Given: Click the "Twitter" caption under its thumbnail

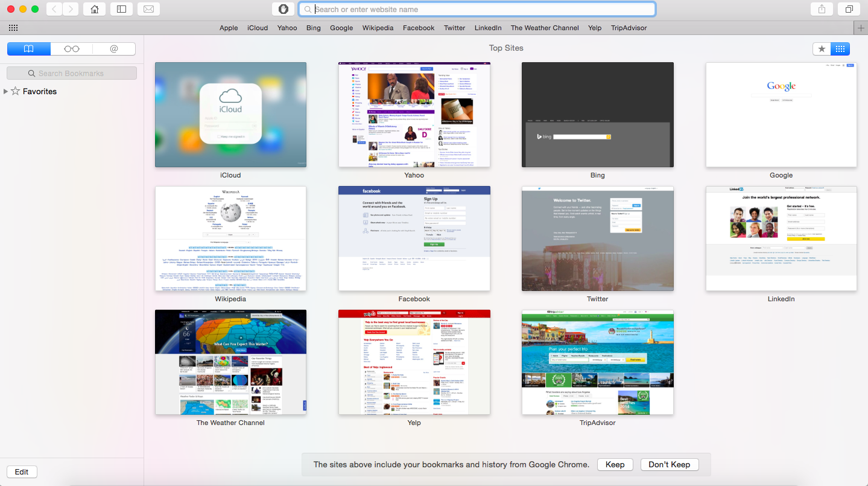Looking at the screenshot, I should pyautogui.click(x=598, y=299).
